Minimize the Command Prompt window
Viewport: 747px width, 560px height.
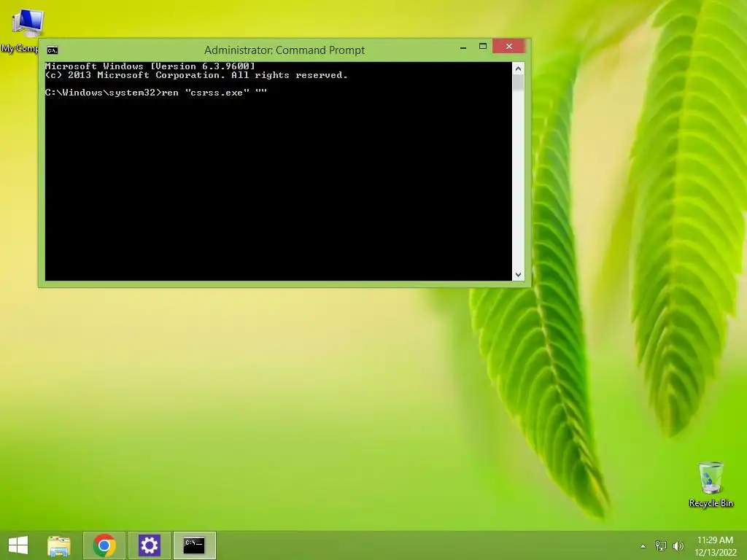pos(463,47)
